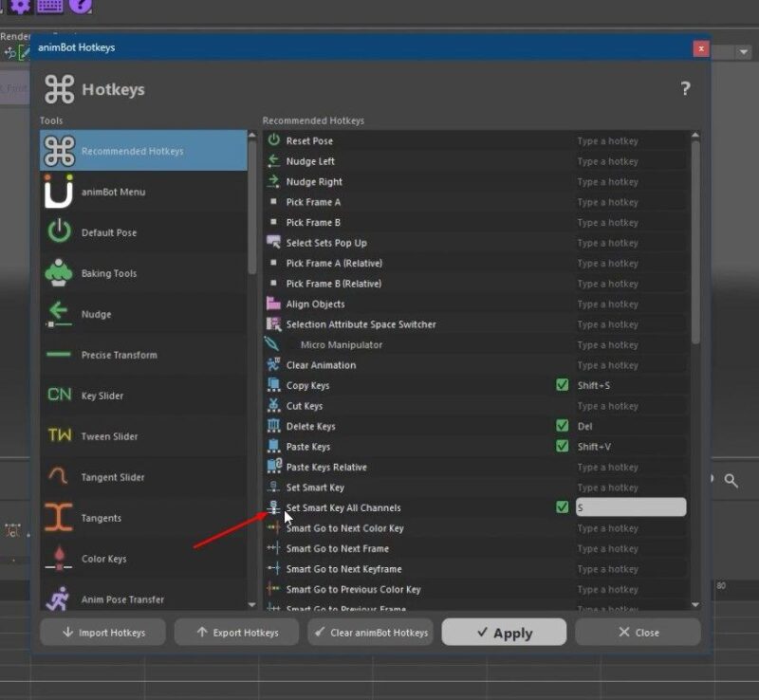Click the Default Pose power icon
759x700 pixels.
pos(59,232)
